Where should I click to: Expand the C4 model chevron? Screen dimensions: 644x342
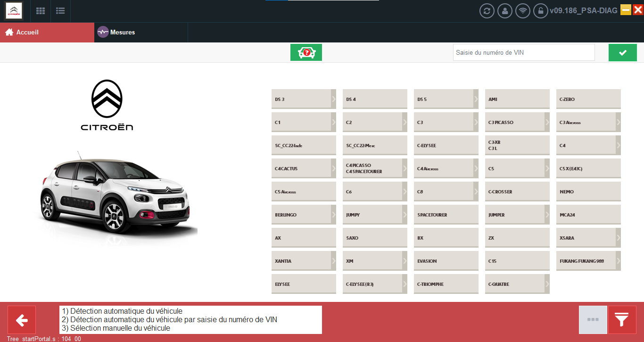coord(618,145)
